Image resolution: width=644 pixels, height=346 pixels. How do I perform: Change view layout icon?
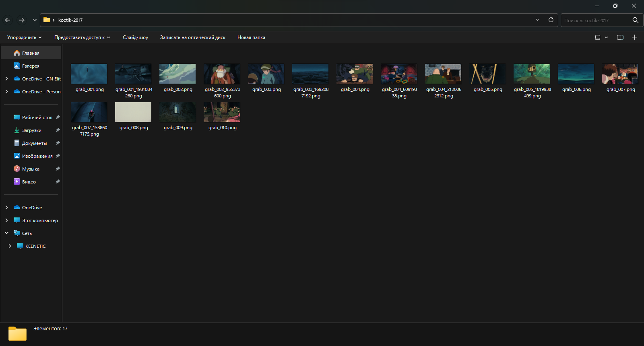(x=598, y=37)
